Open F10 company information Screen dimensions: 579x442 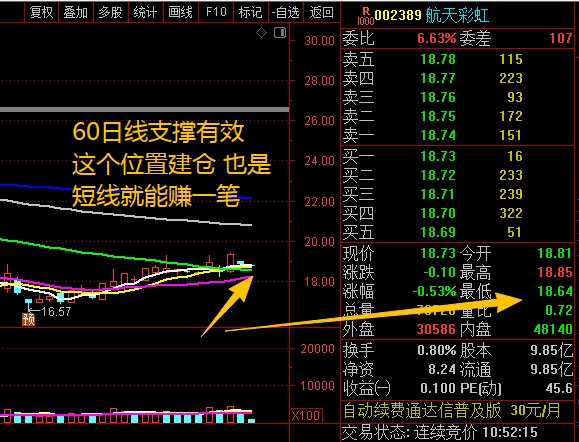pos(216,13)
